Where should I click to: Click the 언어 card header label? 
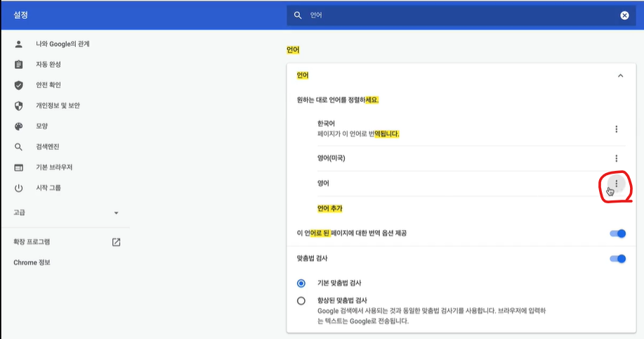pyautogui.click(x=303, y=76)
